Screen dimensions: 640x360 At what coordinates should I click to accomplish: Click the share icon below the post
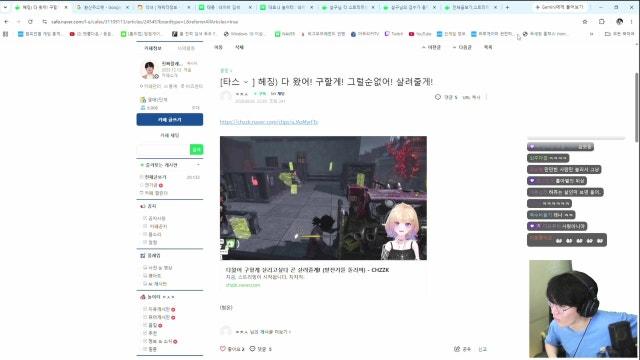(x=457, y=349)
